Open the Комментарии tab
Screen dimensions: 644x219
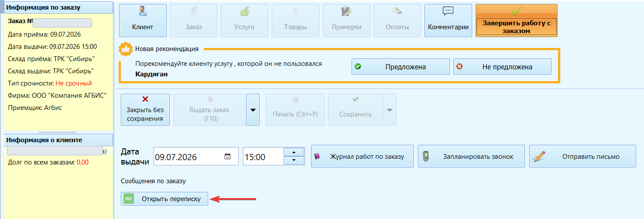click(x=448, y=21)
